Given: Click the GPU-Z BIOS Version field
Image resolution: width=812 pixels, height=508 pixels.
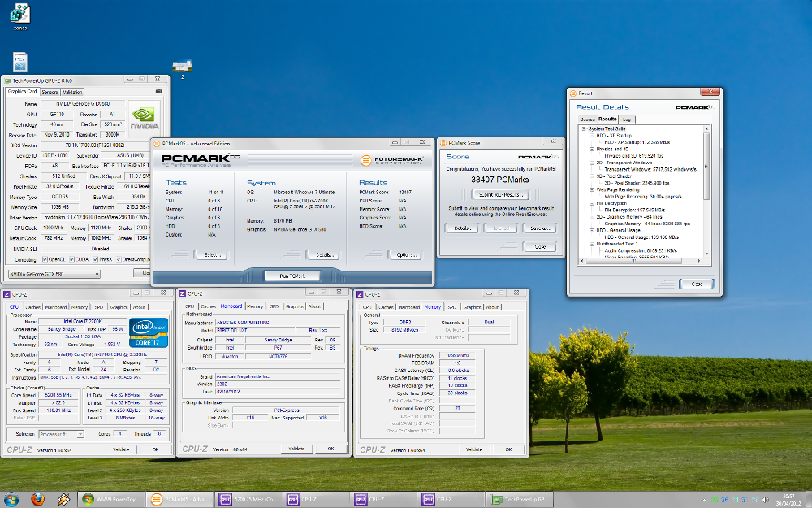Looking at the screenshot, I should [94, 145].
